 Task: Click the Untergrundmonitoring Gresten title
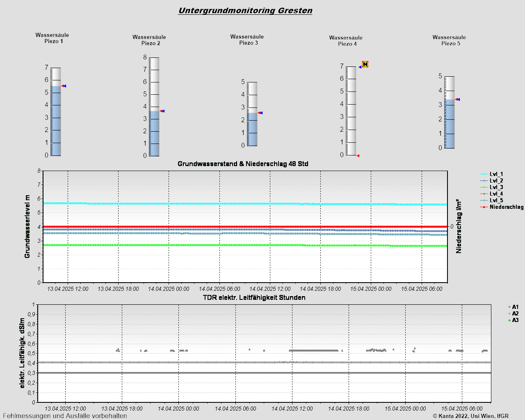[245, 11]
